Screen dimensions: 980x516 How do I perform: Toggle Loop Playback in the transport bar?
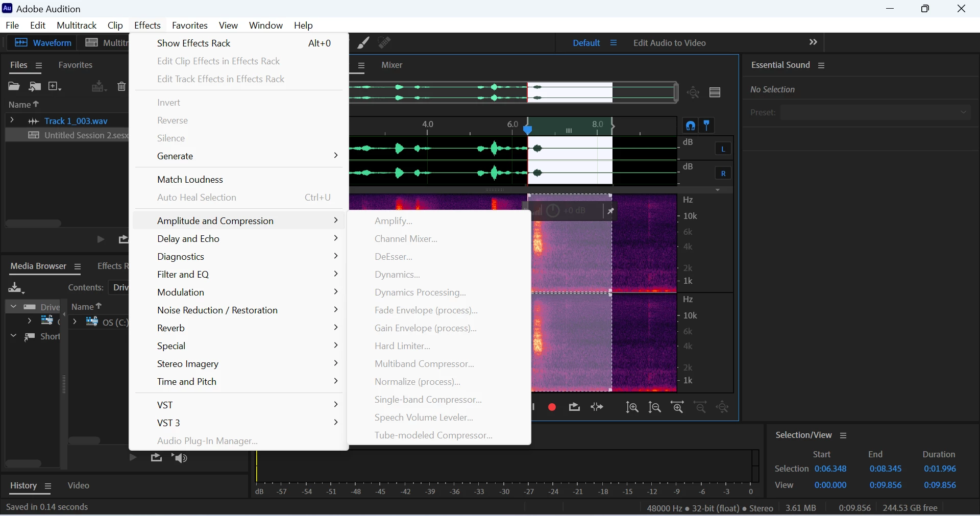click(x=575, y=408)
